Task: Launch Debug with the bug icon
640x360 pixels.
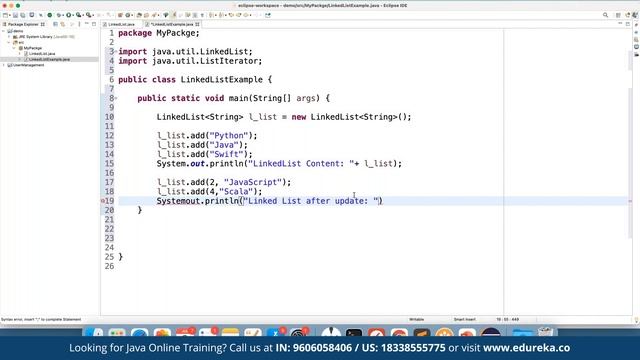Action: coord(59,15)
